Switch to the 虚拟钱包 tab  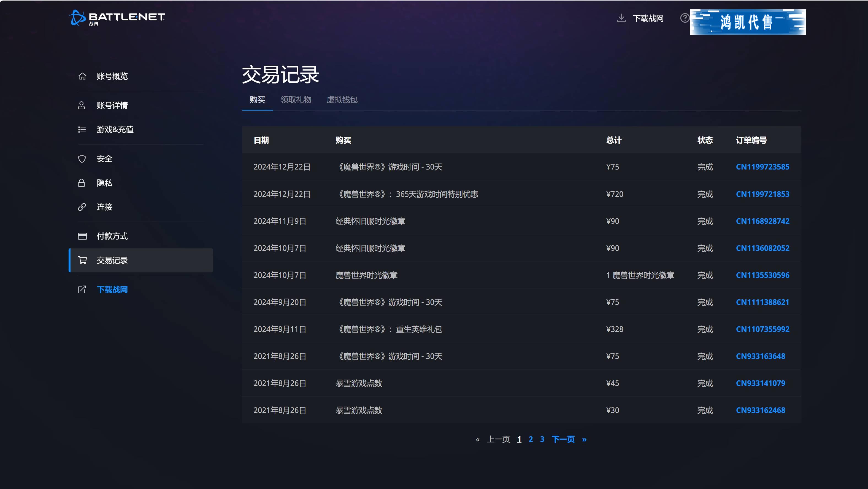point(342,100)
